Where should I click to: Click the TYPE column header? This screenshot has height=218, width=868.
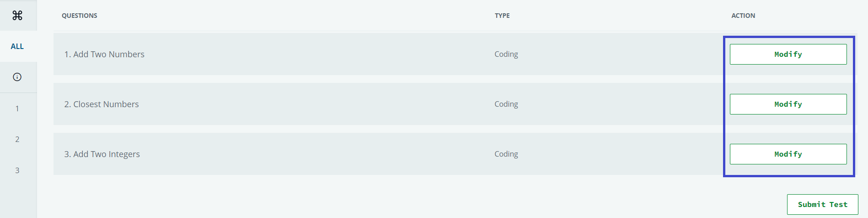tap(502, 16)
